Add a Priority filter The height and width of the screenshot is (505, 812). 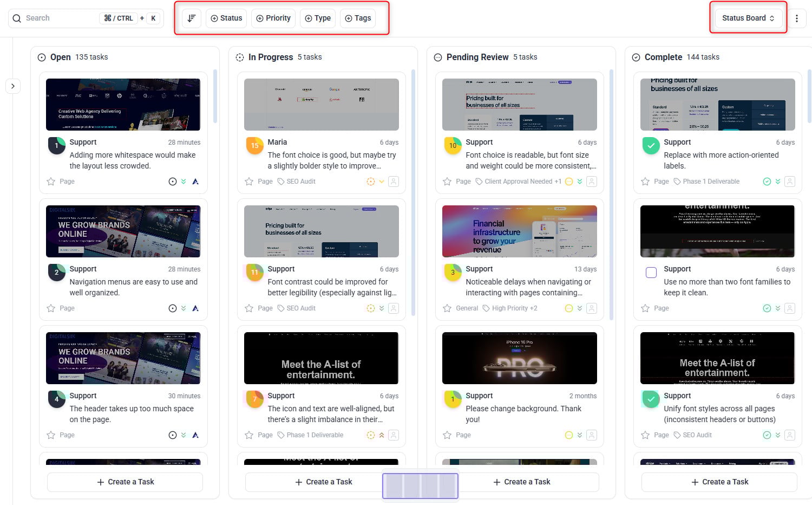[273, 18]
